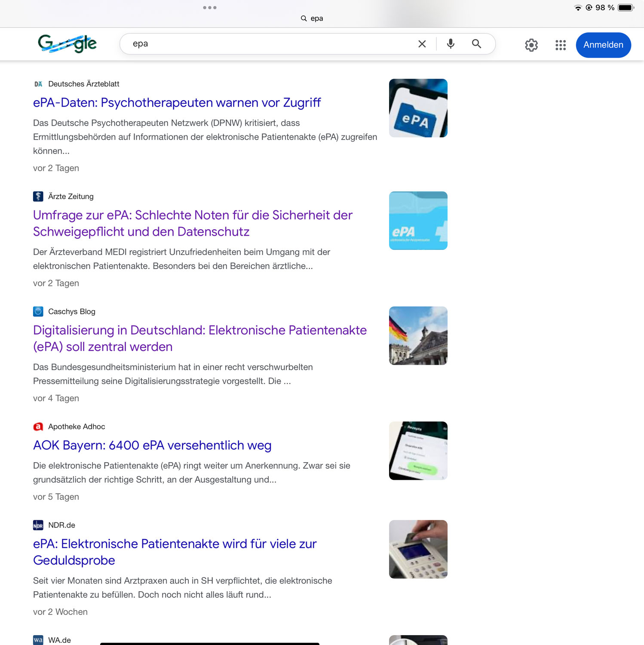The image size is (644, 645).
Task: Open the light-blue ePA folder thumbnail
Action: point(418,221)
